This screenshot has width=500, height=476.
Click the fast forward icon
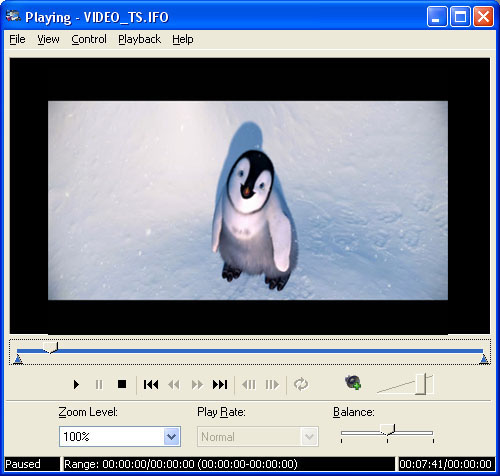197,385
